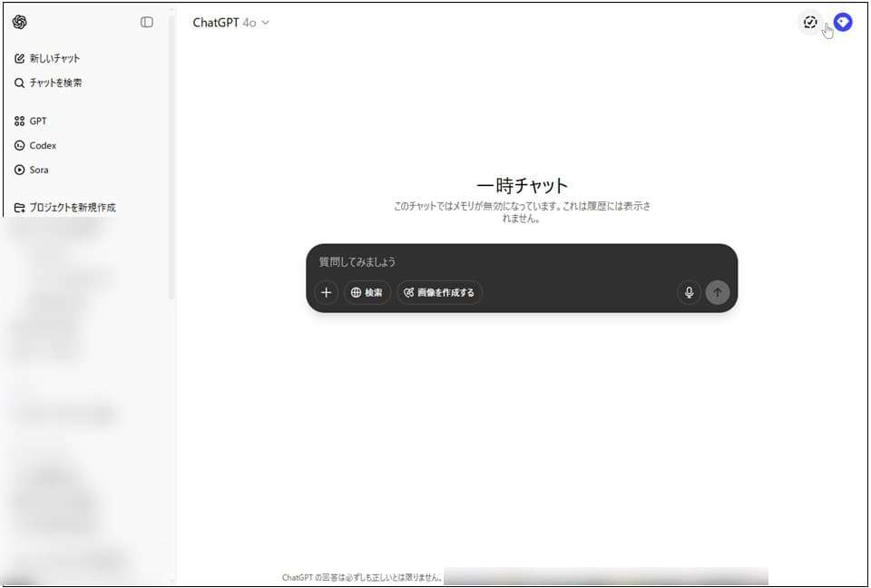871x588 pixels.
Task: Open Sora from the sidebar
Action: point(32,170)
